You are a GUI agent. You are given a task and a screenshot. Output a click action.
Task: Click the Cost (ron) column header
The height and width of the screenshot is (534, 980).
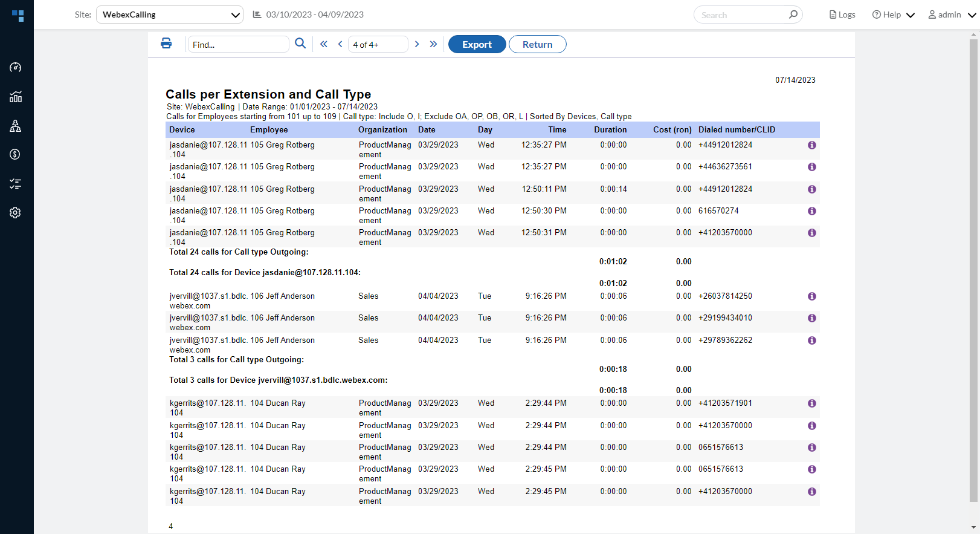[x=672, y=129]
